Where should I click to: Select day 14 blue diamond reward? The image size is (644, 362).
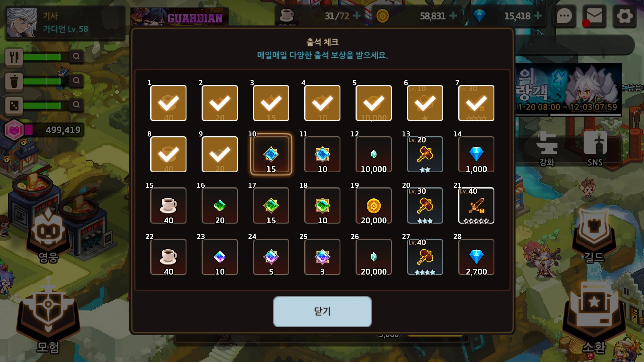(x=476, y=154)
